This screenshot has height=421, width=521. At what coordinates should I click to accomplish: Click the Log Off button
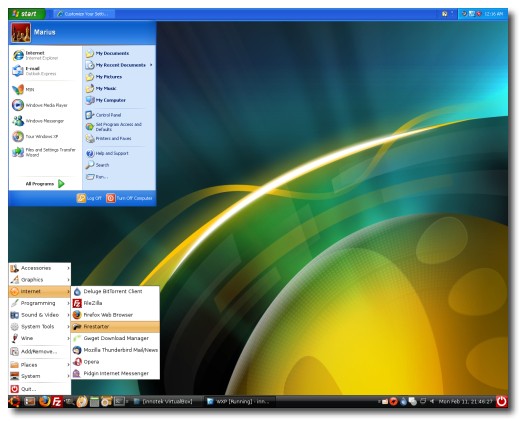point(89,198)
